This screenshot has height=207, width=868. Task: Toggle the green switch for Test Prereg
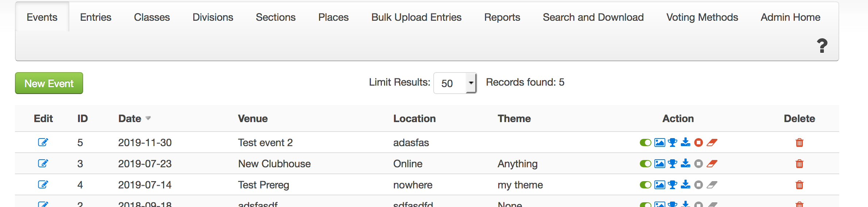[646, 185]
